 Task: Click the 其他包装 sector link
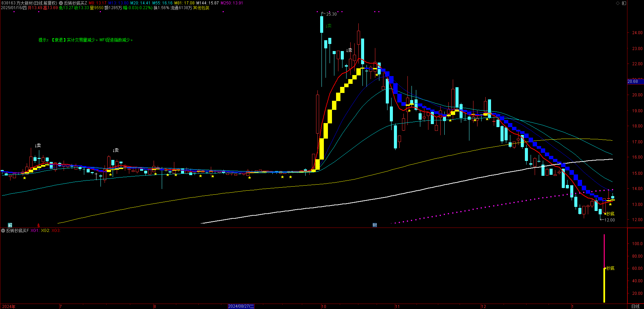click(x=201, y=8)
